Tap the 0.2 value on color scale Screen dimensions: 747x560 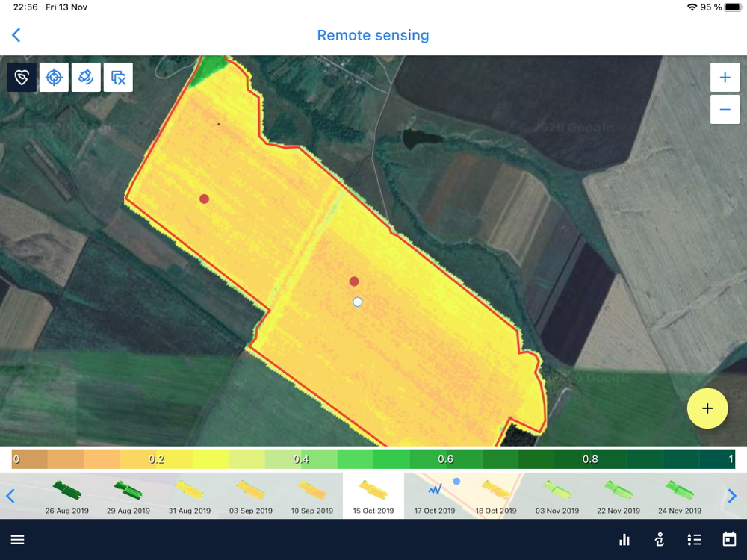coord(156,459)
